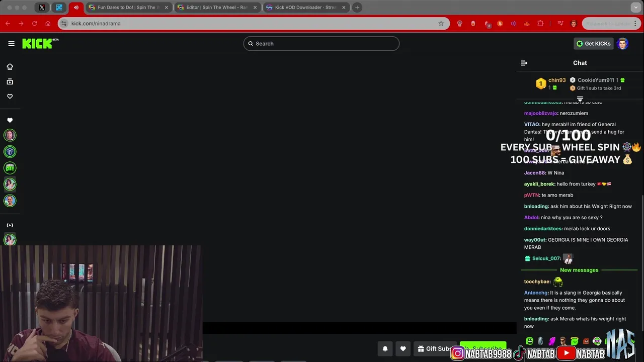Open the green CITY channel avatar

pyautogui.click(x=10, y=168)
